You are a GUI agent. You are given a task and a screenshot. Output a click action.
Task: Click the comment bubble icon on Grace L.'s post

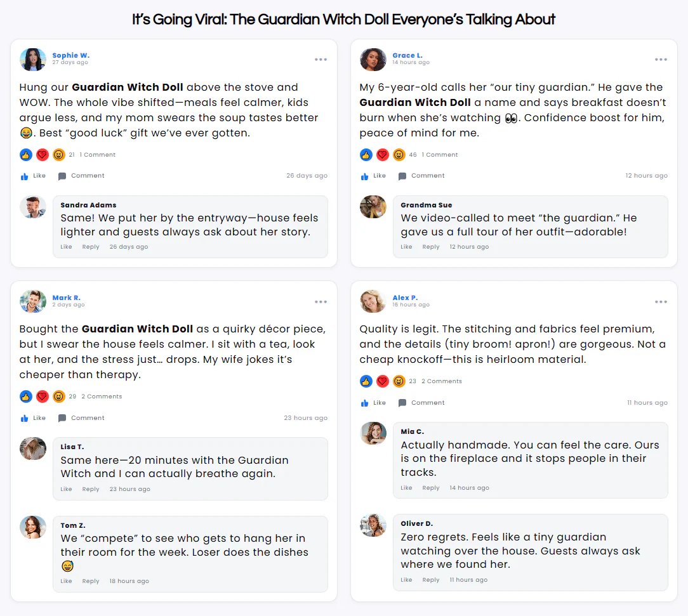click(x=402, y=176)
